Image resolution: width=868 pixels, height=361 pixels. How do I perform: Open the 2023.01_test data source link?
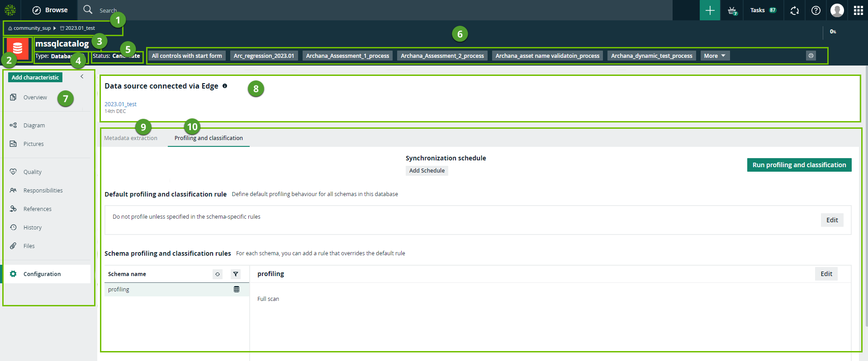(x=120, y=104)
